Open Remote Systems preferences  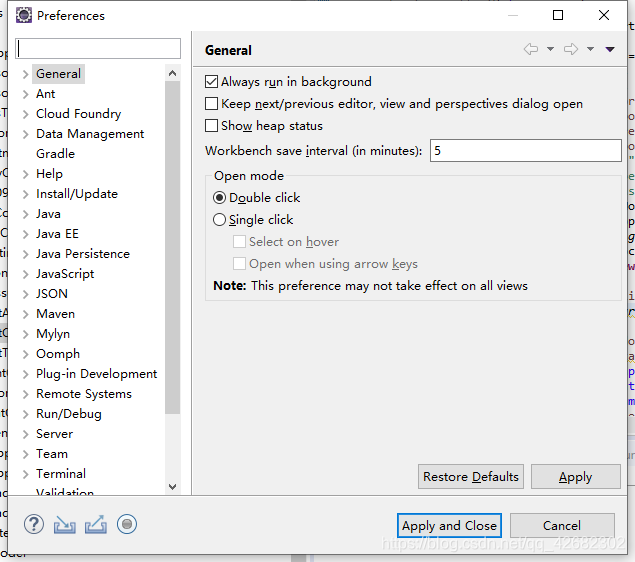(x=84, y=394)
